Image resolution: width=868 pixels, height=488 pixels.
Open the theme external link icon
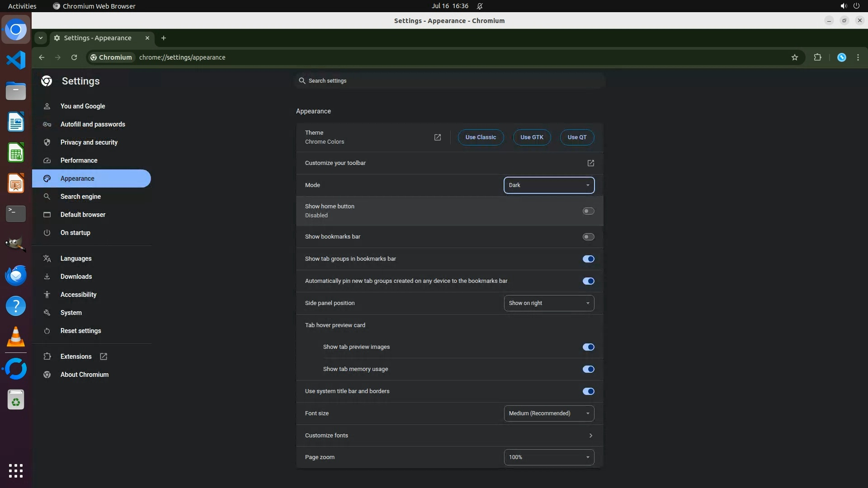tap(437, 137)
